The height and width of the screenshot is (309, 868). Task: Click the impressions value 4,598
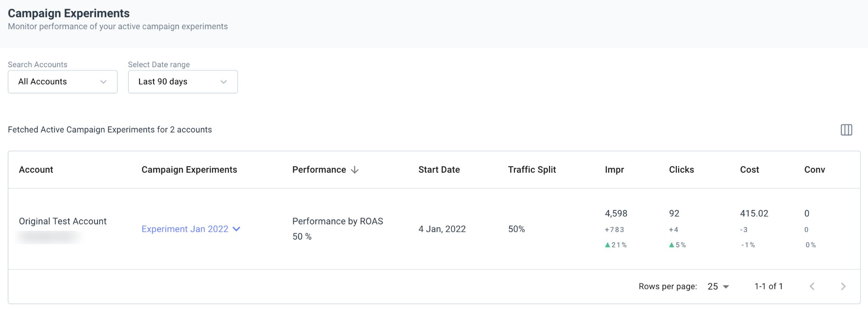(616, 214)
